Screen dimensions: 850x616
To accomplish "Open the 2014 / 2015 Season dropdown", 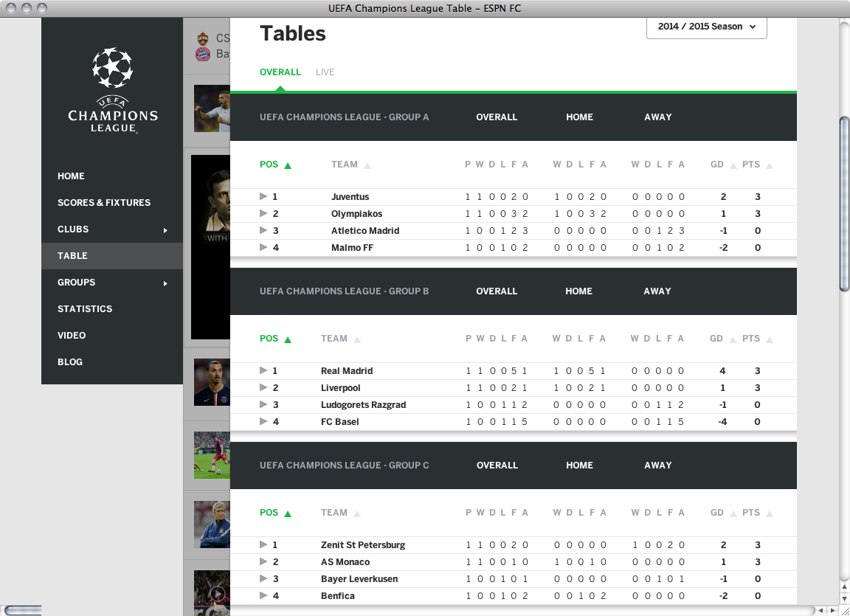I will coord(706,27).
